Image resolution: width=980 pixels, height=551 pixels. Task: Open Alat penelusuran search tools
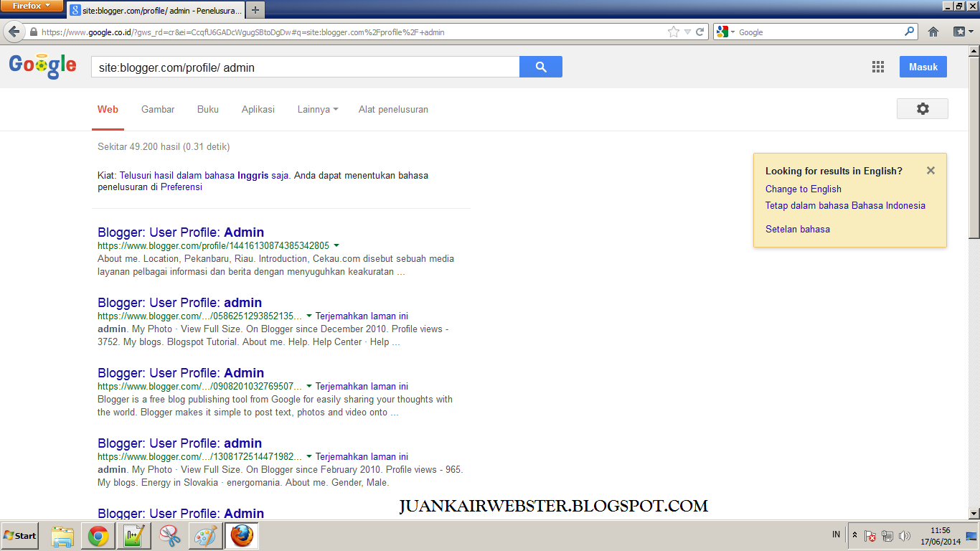click(393, 109)
